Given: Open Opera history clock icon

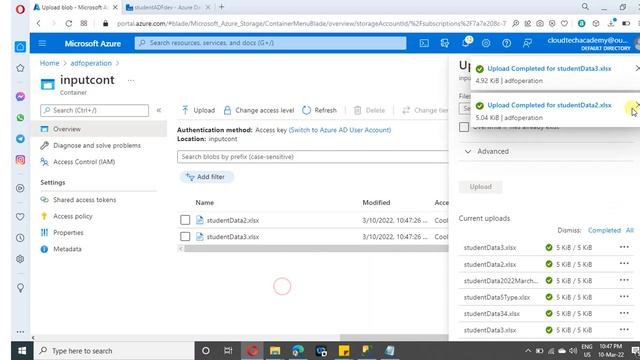Looking at the screenshot, I should (x=20, y=238).
